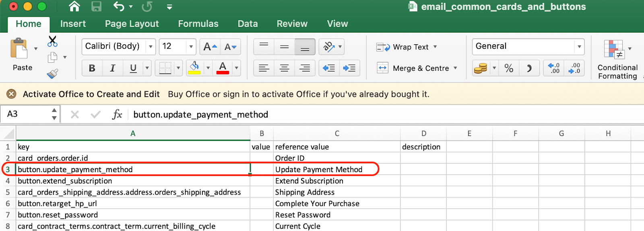Click the Increase Decimal icon
This screenshot has width=644, height=231.
click(554, 68)
